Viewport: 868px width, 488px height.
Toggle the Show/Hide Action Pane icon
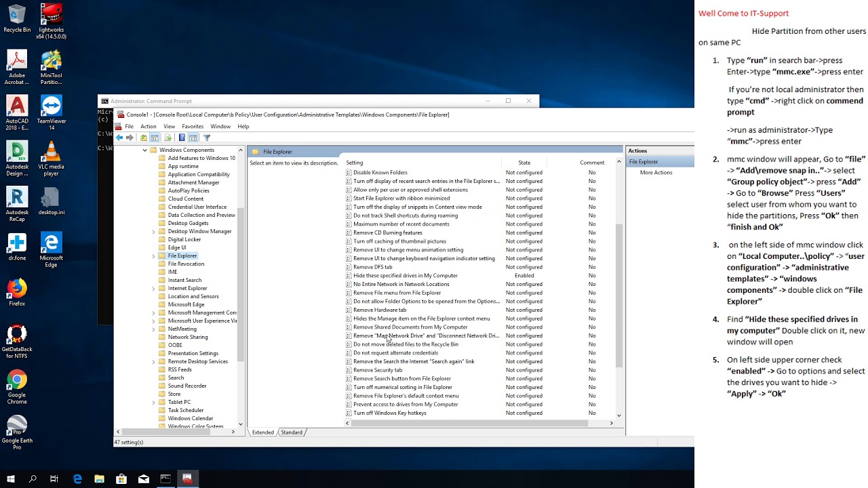coord(193,138)
